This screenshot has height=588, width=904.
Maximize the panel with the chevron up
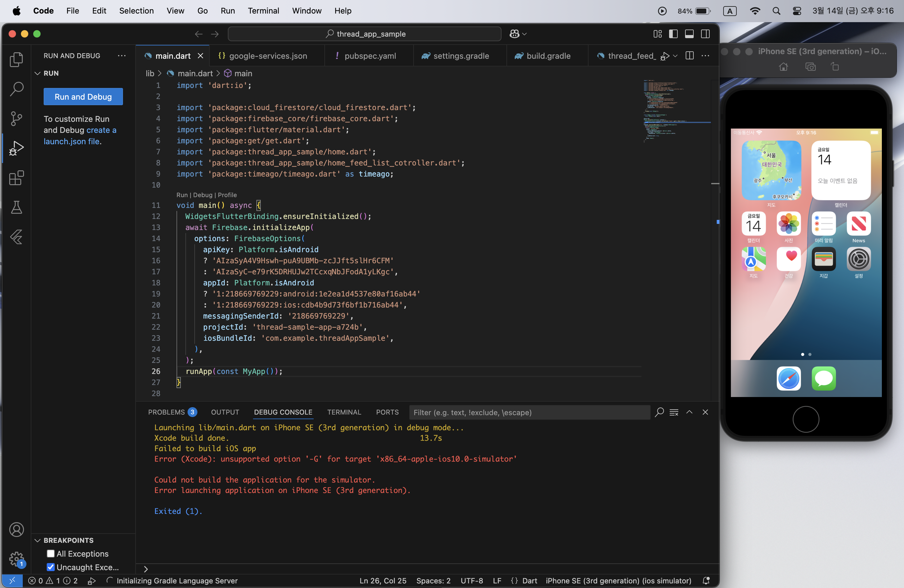[689, 412]
